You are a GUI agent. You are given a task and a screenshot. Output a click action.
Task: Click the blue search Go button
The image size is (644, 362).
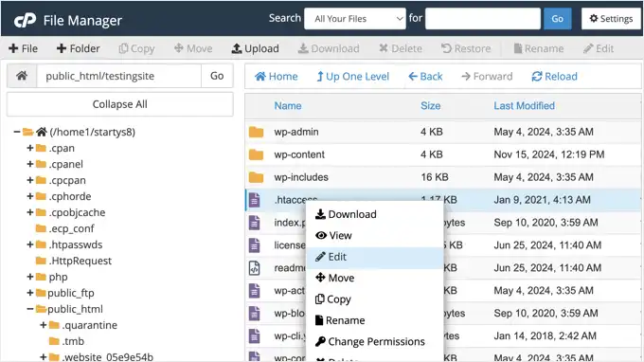[x=557, y=19]
